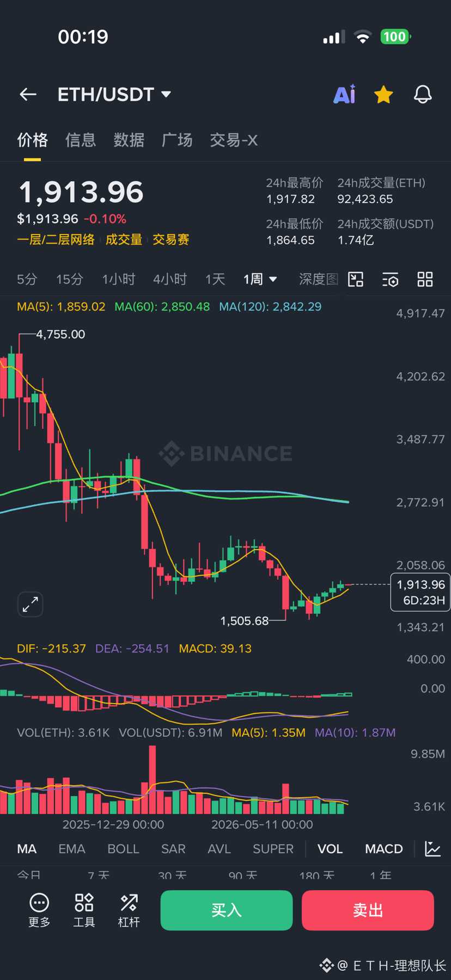Click the DIF value label
Viewport: 451px width, 980px height.
click(51, 649)
